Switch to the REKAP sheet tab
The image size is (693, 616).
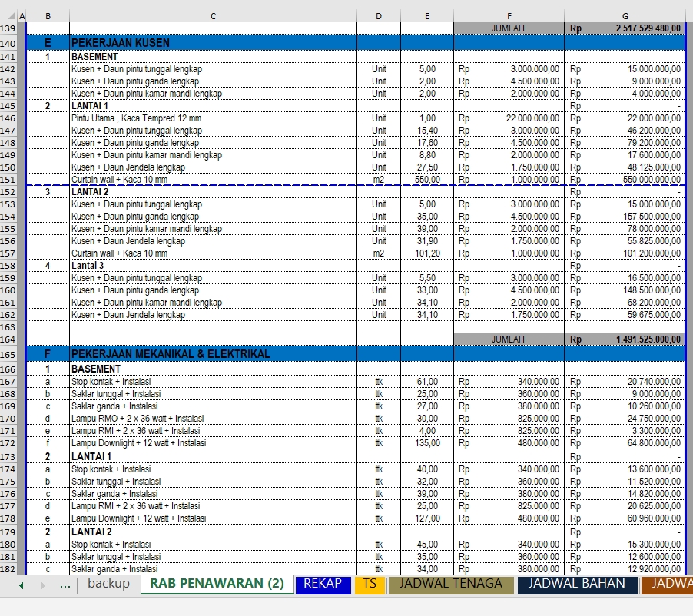click(323, 585)
